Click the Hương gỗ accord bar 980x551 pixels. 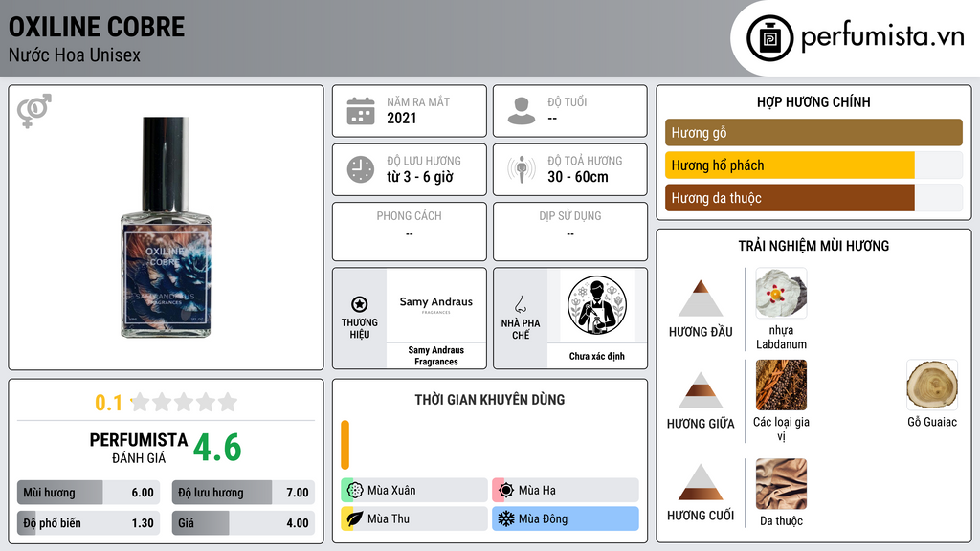coord(813,132)
